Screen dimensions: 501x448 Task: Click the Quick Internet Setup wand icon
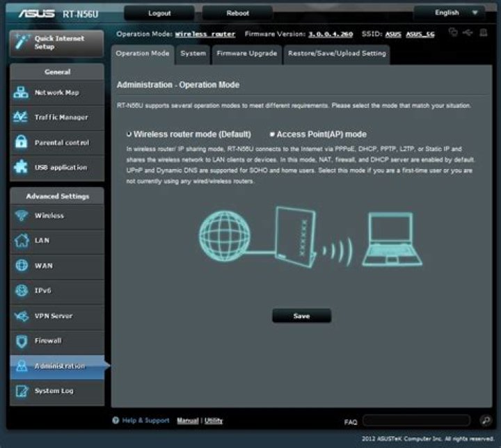[x=22, y=42]
